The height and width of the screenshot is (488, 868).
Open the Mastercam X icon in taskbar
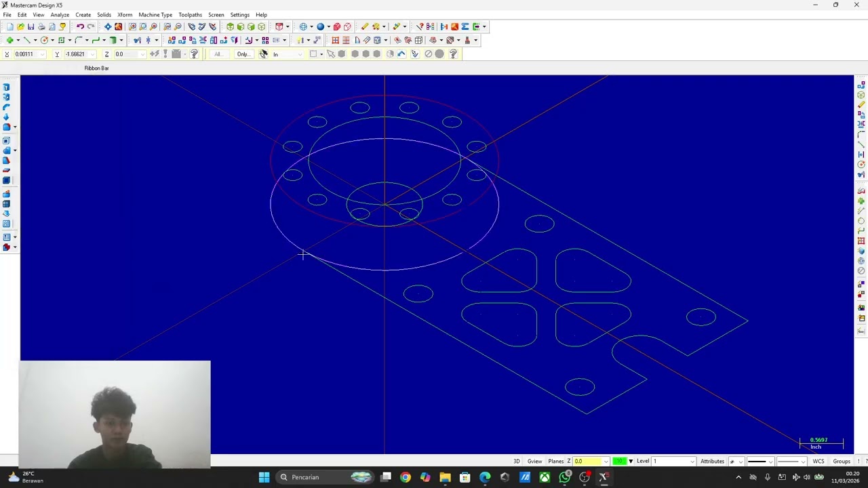click(603, 477)
